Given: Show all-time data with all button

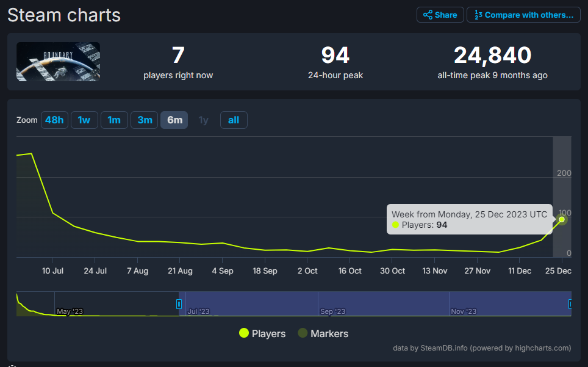Looking at the screenshot, I should tap(234, 120).
